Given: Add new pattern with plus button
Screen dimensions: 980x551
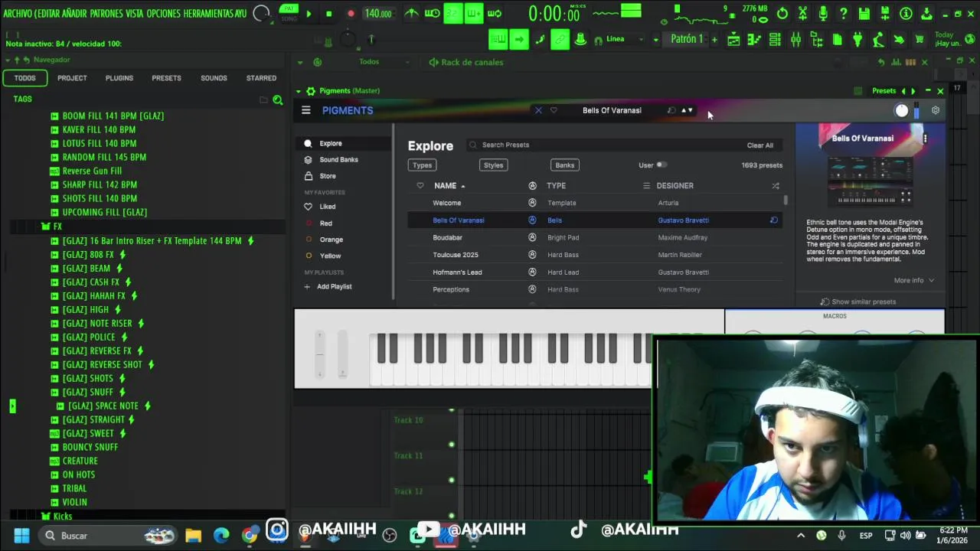Looking at the screenshot, I should coord(714,39).
